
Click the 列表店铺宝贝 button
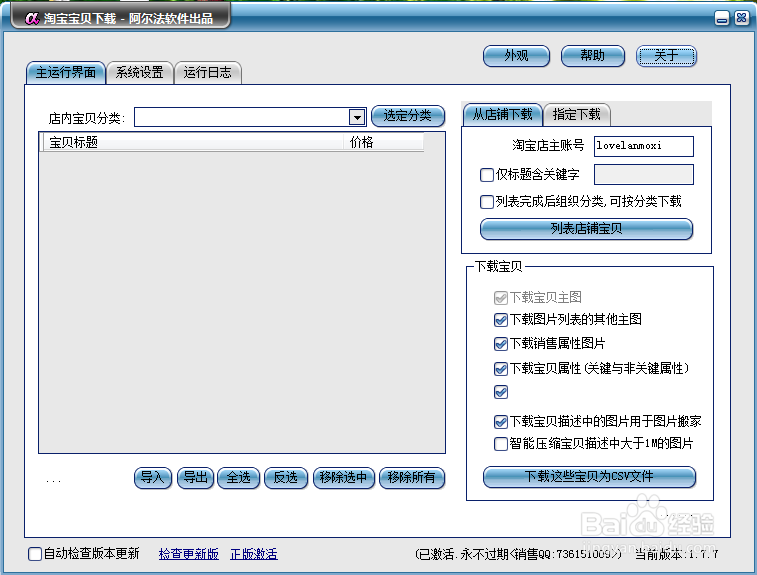point(586,228)
